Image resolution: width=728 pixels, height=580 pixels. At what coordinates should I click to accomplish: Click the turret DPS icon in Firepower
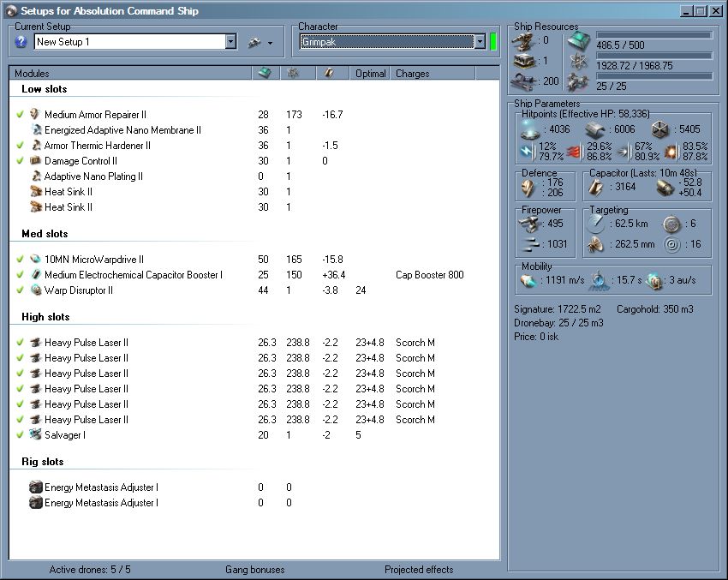(529, 224)
